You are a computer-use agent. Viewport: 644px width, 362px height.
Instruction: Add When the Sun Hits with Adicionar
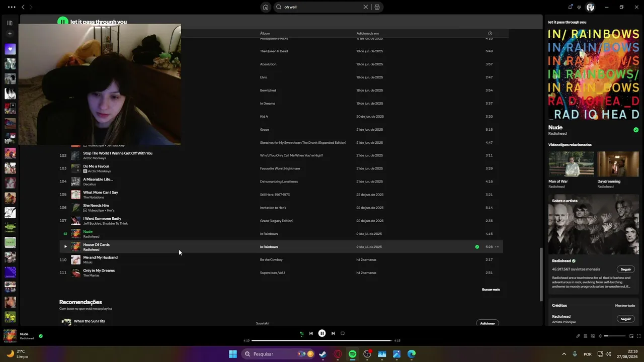(x=488, y=323)
